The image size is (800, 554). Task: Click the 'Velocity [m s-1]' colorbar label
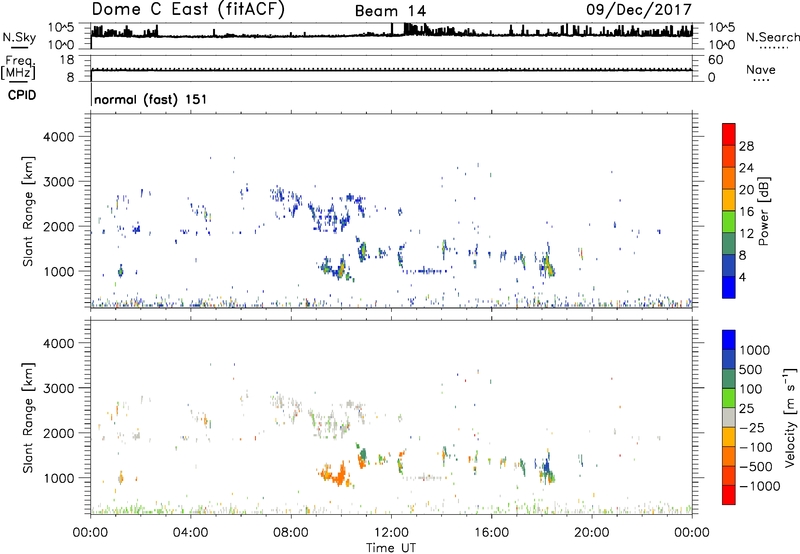tap(790, 417)
